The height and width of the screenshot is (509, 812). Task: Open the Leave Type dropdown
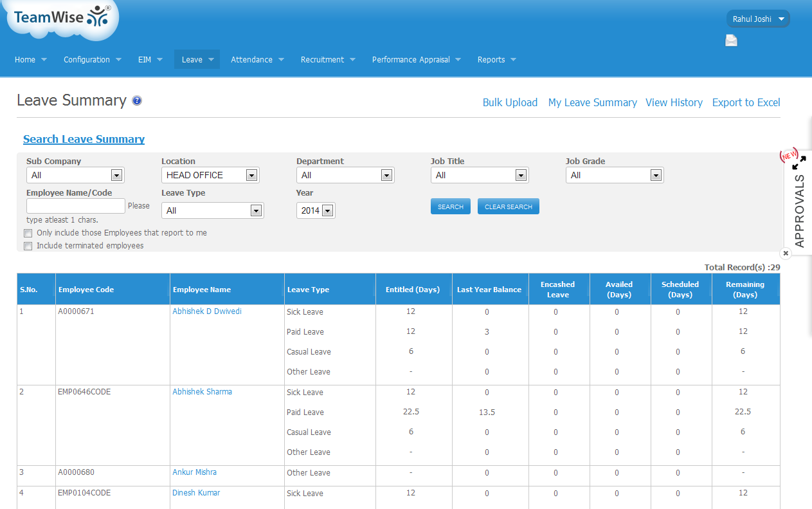(x=212, y=210)
